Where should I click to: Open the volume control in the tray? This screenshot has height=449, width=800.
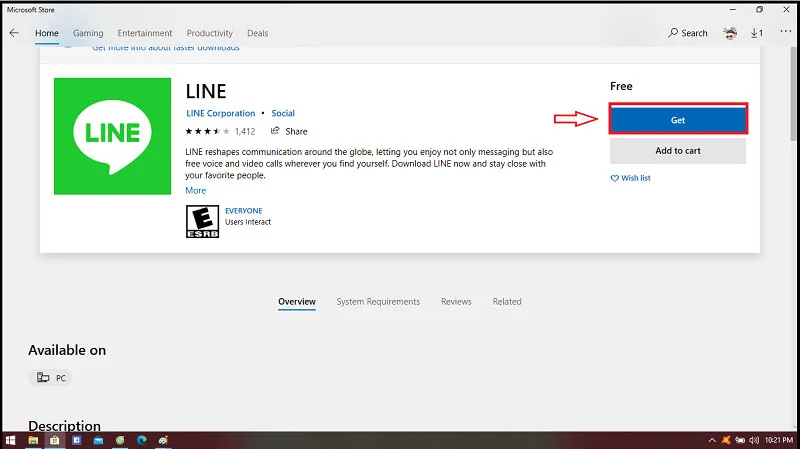pyautogui.click(x=754, y=440)
